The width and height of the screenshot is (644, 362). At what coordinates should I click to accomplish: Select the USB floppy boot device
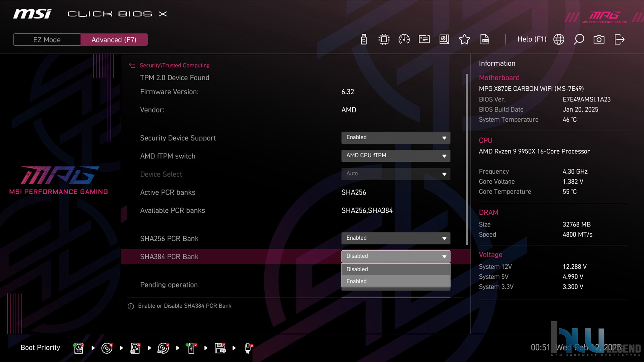click(x=220, y=348)
